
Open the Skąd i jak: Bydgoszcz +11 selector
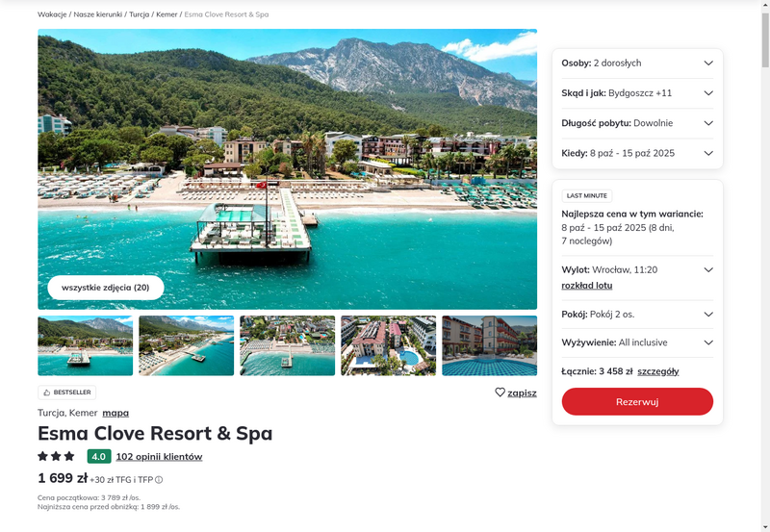[x=637, y=93]
